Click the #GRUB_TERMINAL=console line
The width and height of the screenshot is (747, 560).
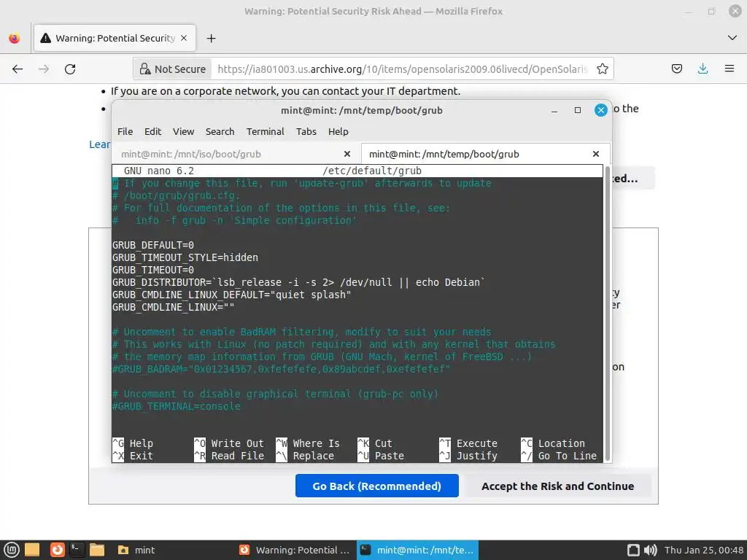(x=177, y=406)
